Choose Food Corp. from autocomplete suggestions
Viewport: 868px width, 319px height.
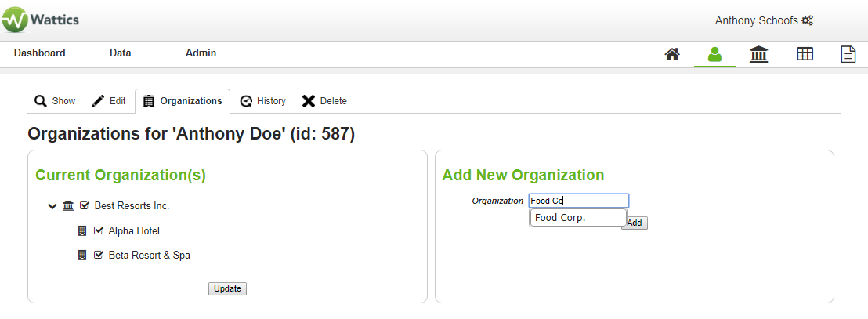coord(578,218)
